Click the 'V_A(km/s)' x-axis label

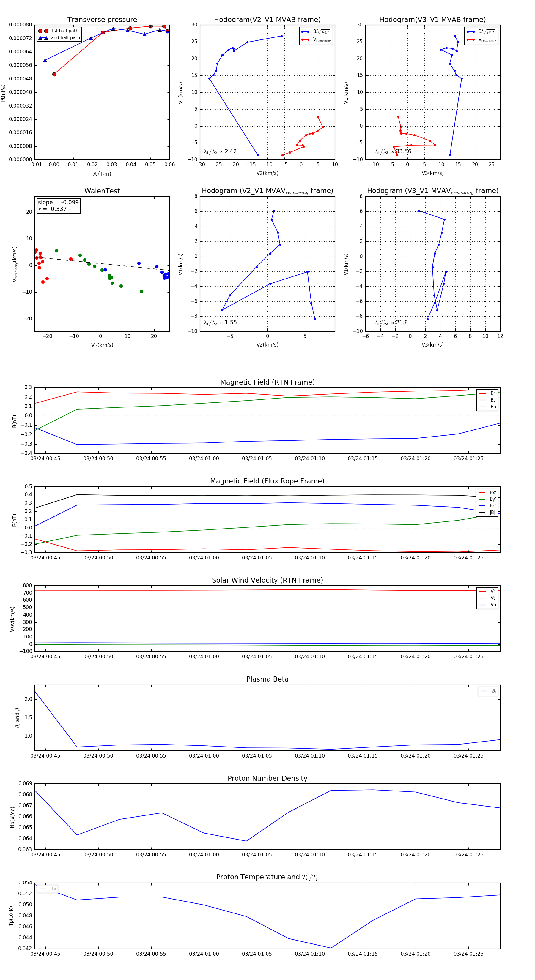102,345
